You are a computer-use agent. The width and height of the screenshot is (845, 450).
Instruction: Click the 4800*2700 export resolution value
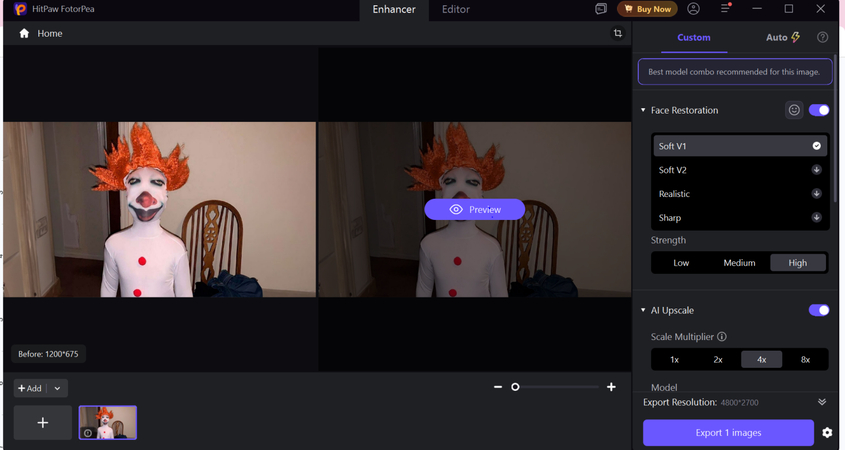[x=739, y=403]
